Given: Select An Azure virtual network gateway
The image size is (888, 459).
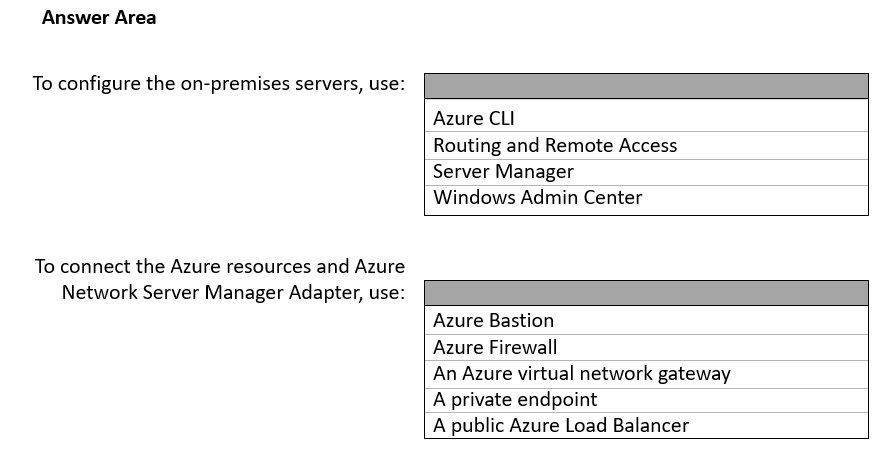Looking at the screenshot, I should click(x=581, y=373).
